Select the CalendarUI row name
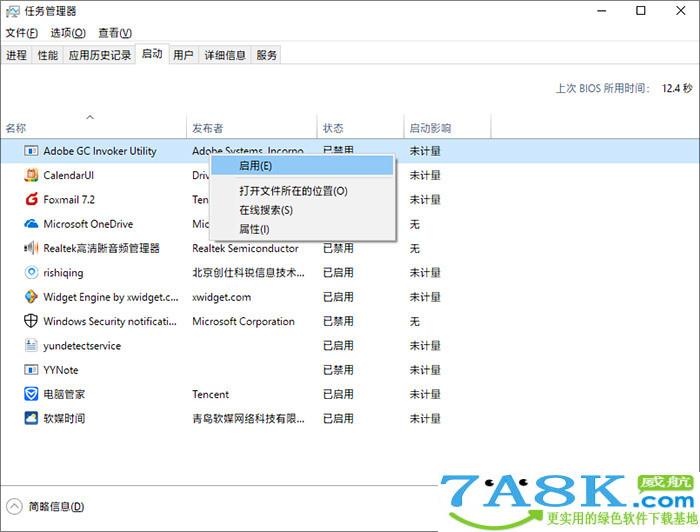700x532 pixels. (69, 175)
